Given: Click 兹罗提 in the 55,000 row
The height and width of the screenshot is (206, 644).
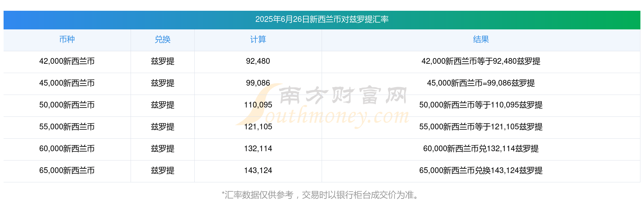Looking at the screenshot, I should click(x=162, y=127).
